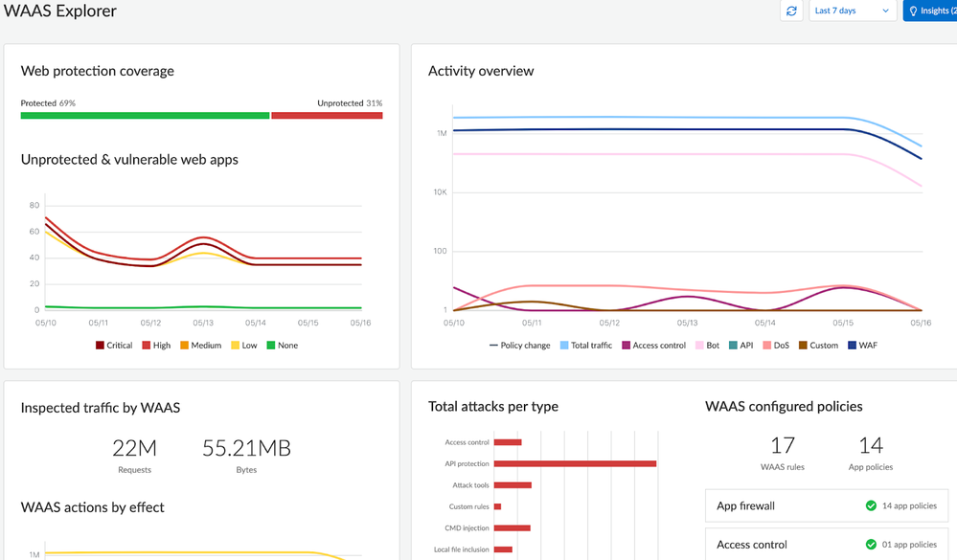Click green check icon on App firewall
The height and width of the screenshot is (560, 957).
point(871,505)
